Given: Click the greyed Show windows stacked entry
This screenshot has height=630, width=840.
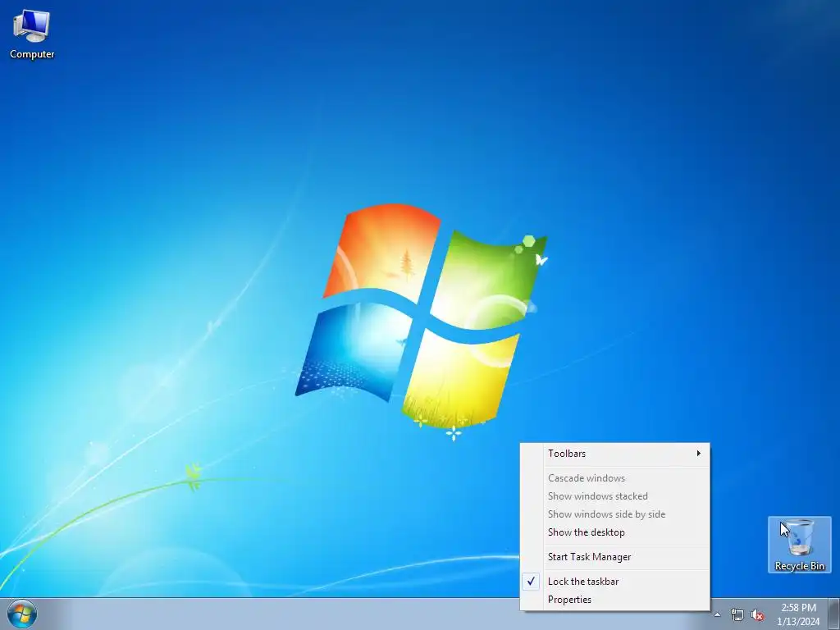Looking at the screenshot, I should pos(615,496).
